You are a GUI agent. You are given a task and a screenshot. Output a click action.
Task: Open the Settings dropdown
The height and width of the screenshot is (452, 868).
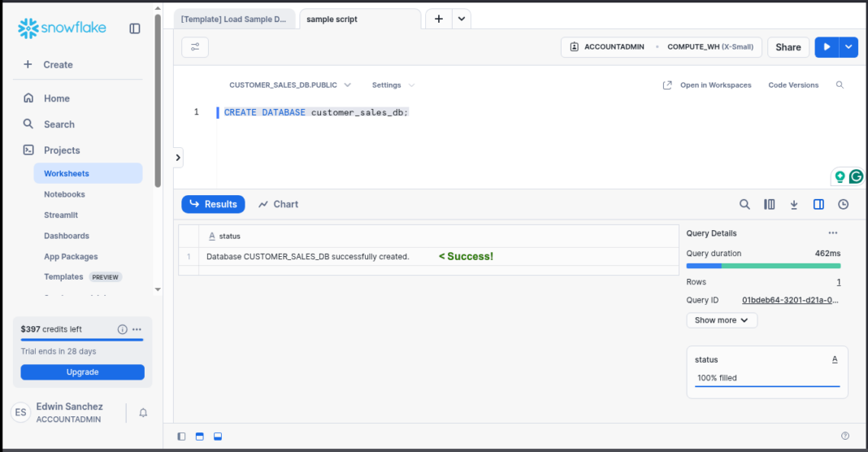tap(393, 85)
